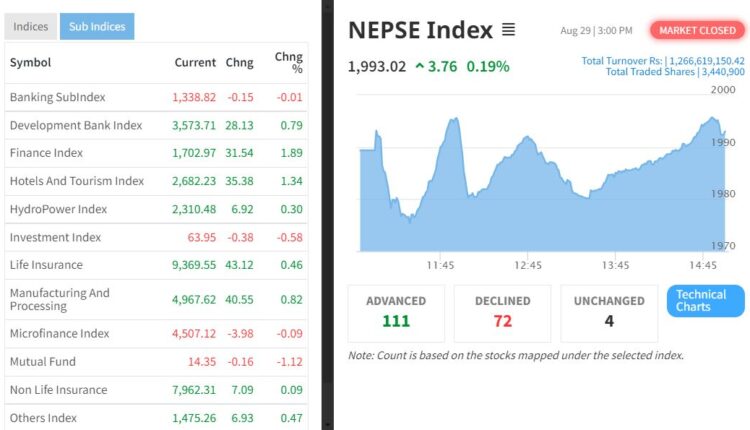Screen dimensions: 750x430
Task: Click the Investment Index row
Action: click(55, 237)
